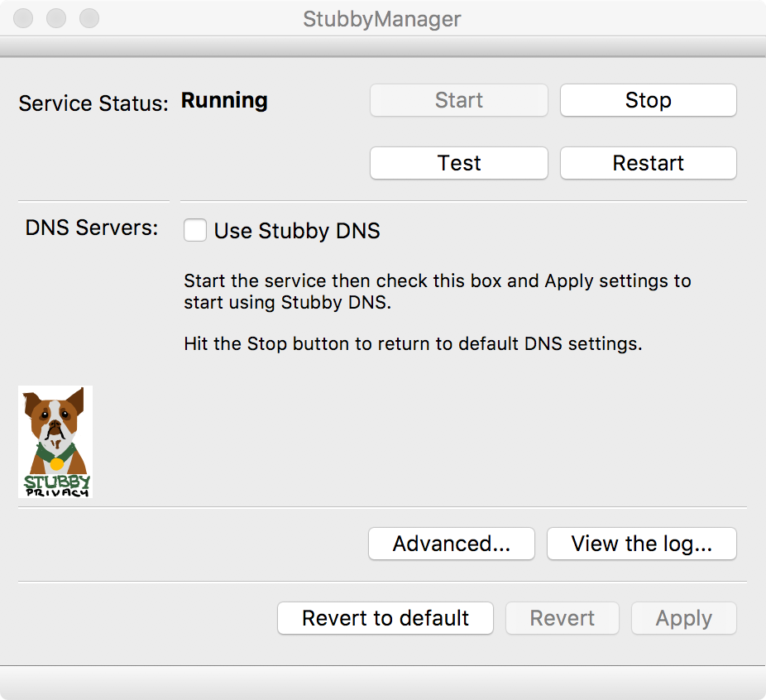Enable the Use Stubby DNS checkbox
Viewport: 766px width, 700px height.
(x=195, y=230)
